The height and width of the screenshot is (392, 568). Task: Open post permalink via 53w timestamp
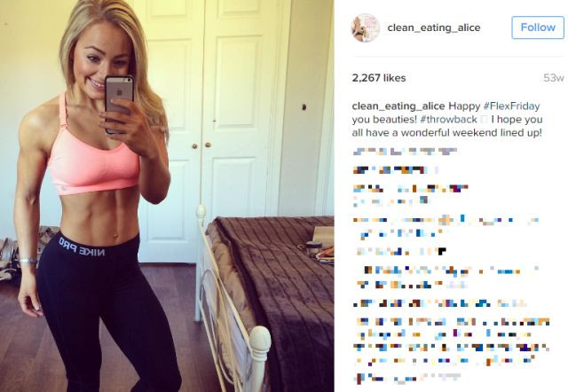click(x=554, y=78)
